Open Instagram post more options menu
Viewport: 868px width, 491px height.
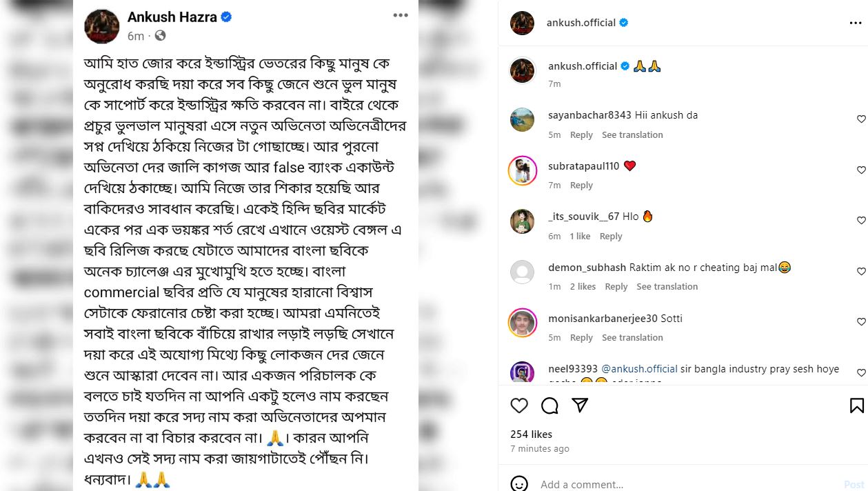coord(856,23)
